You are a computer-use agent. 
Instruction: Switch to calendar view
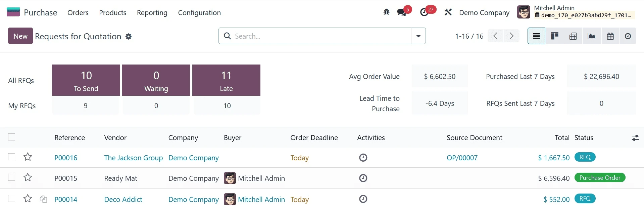610,36
